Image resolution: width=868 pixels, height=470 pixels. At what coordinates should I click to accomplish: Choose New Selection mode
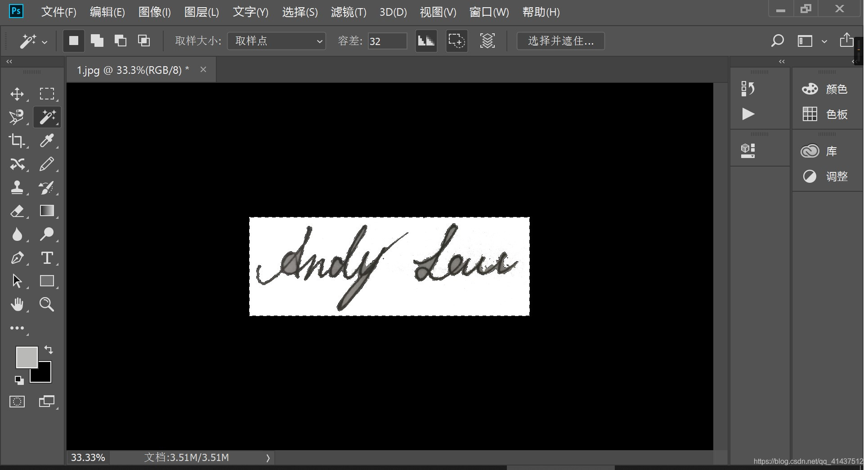74,41
